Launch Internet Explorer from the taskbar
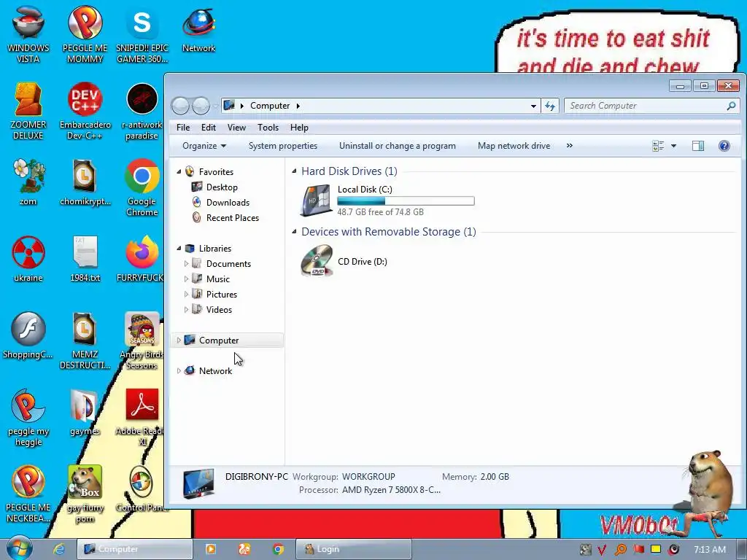 [x=58, y=549]
